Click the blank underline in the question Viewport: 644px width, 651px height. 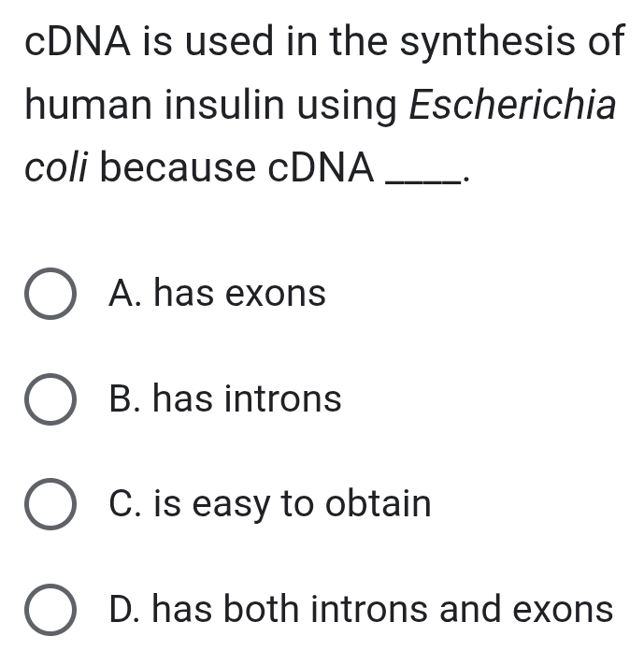coord(422,181)
